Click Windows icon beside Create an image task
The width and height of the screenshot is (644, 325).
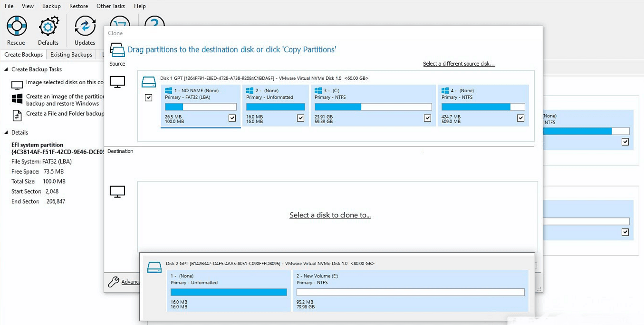click(17, 98)
